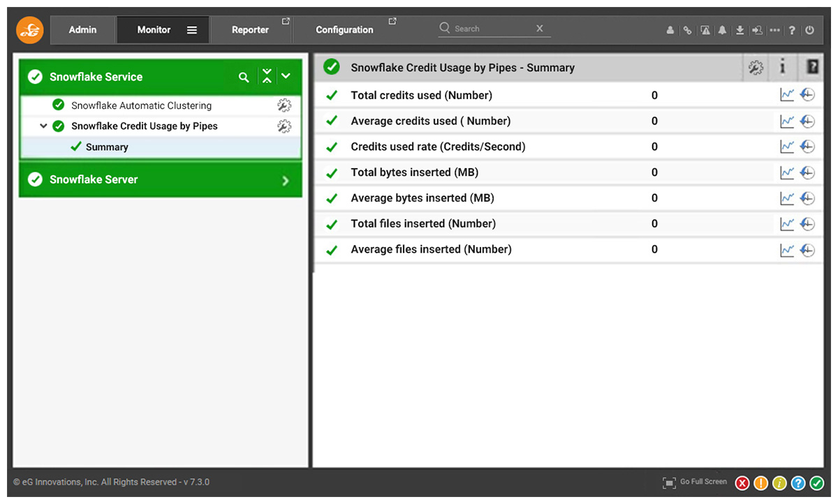Screen dimensions: 838x504
Task: Open graph for Total files inserted
Action: tap(787, 223)
